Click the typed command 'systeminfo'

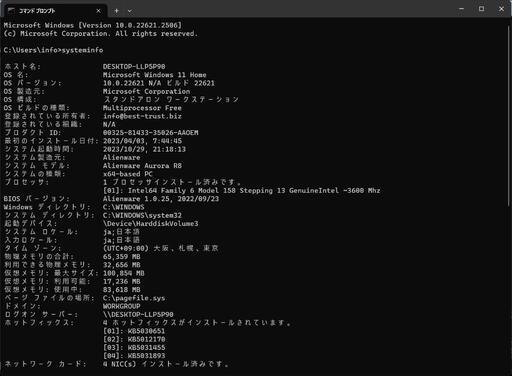(x=82, y=50)
